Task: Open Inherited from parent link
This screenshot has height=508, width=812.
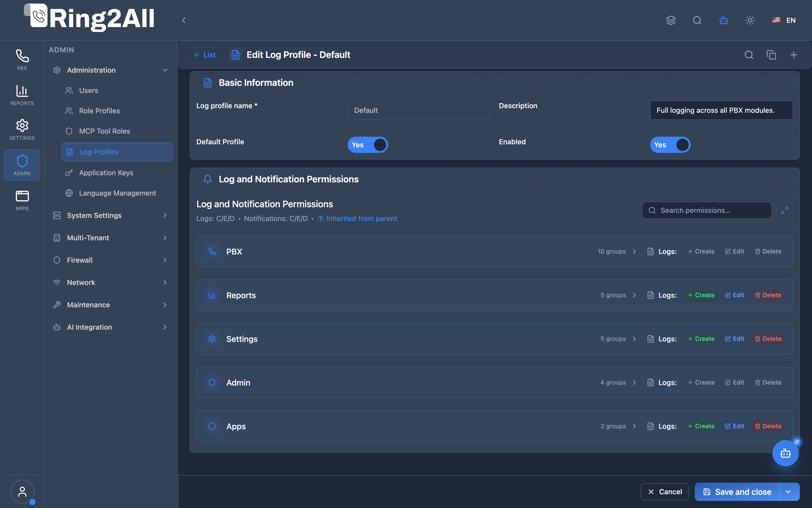Action: (361, 219)
